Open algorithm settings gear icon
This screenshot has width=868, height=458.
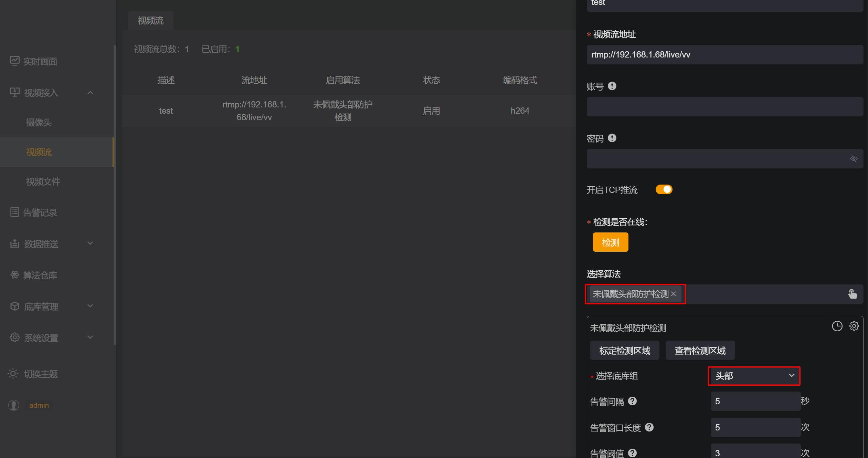(854, 326)
